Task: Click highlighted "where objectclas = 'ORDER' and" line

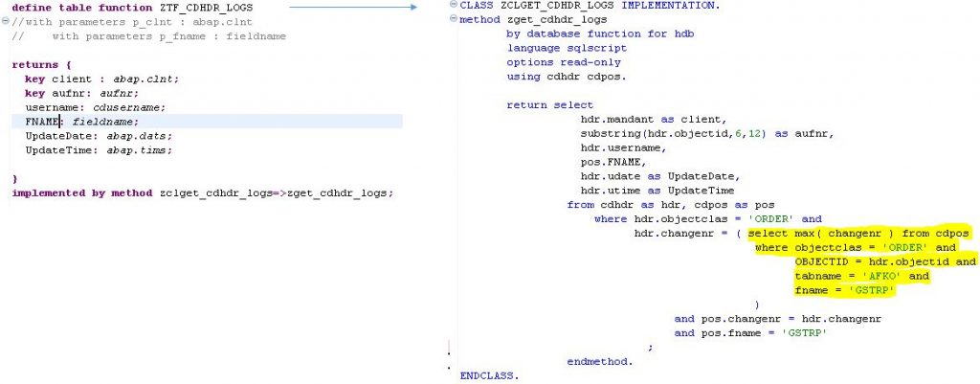Action: point(856,248)
